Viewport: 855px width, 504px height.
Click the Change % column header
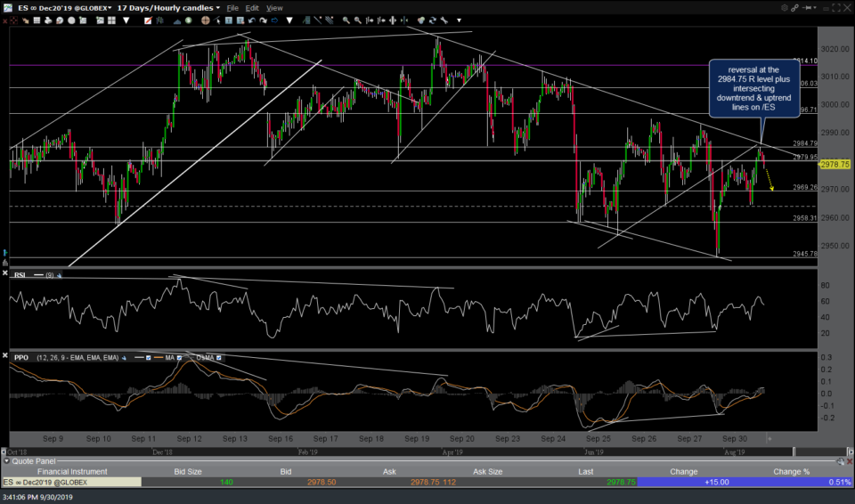pyautogui.click(x=791, y=471)
